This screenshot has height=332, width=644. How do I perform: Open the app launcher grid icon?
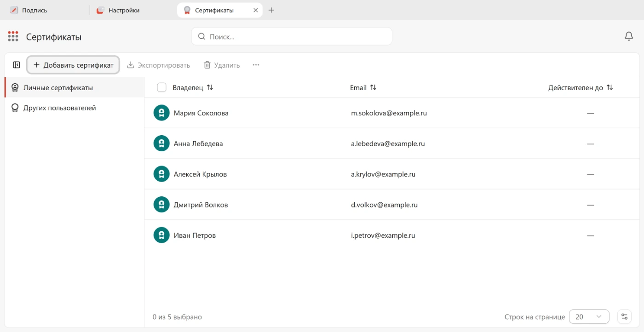[13, 36]
